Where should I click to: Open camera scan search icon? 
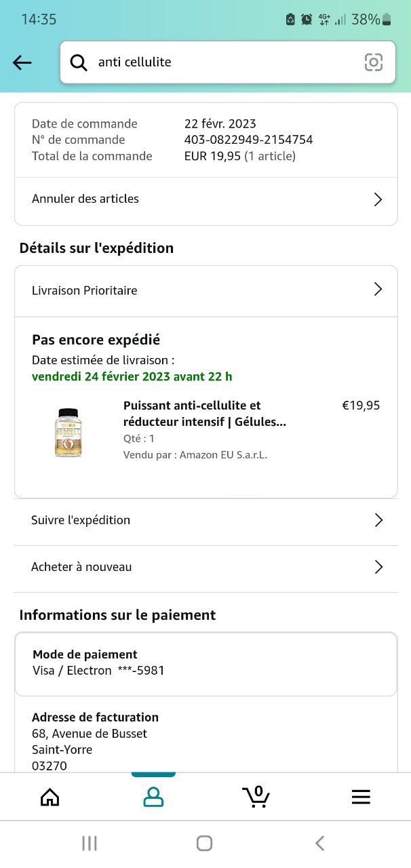pyautogui.click(x=373, y=62)
